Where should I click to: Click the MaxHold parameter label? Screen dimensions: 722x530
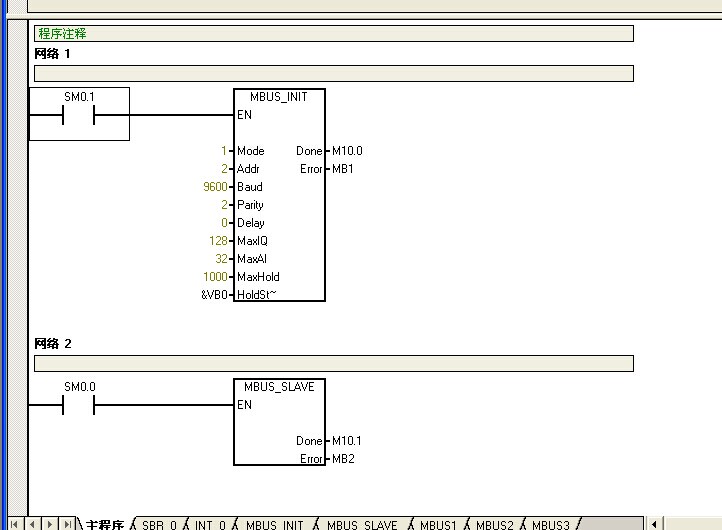(x=258, y=277)
